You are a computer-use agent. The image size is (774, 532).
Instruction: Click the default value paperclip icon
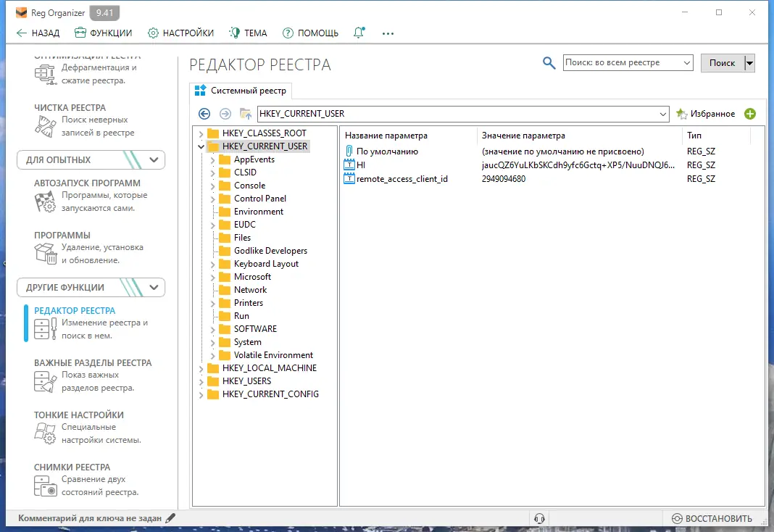[349, 151]
